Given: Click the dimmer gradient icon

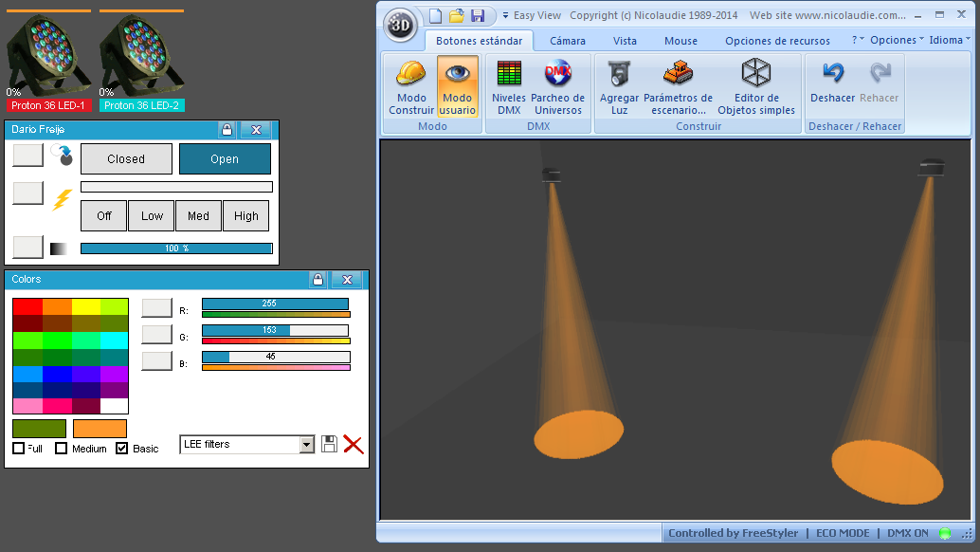Looking at the screenshot, I should point(59,248).
